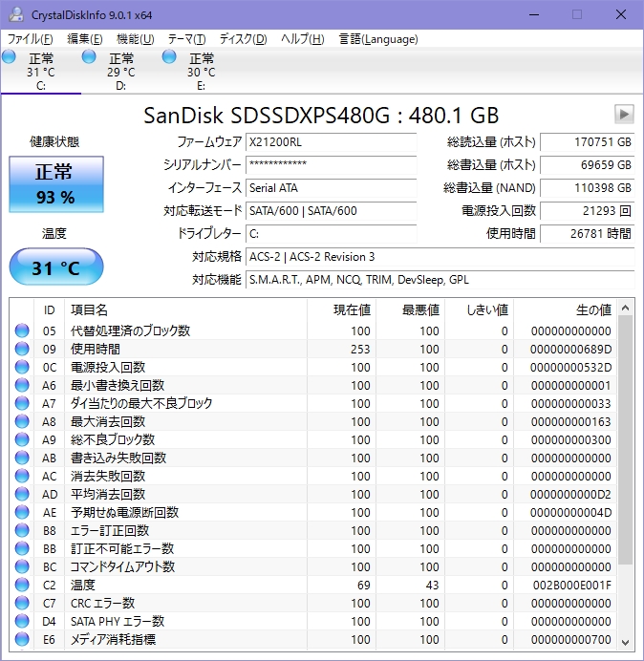Click the health status 正常 93 % button

(x=56, y=184)
